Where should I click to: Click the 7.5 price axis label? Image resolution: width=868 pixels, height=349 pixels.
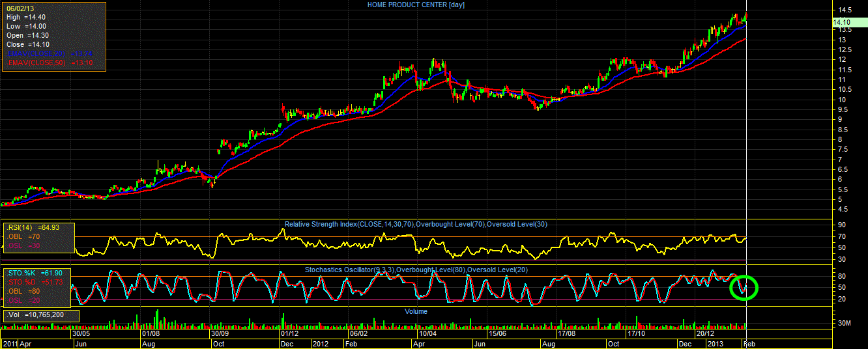tap(844, 150)
